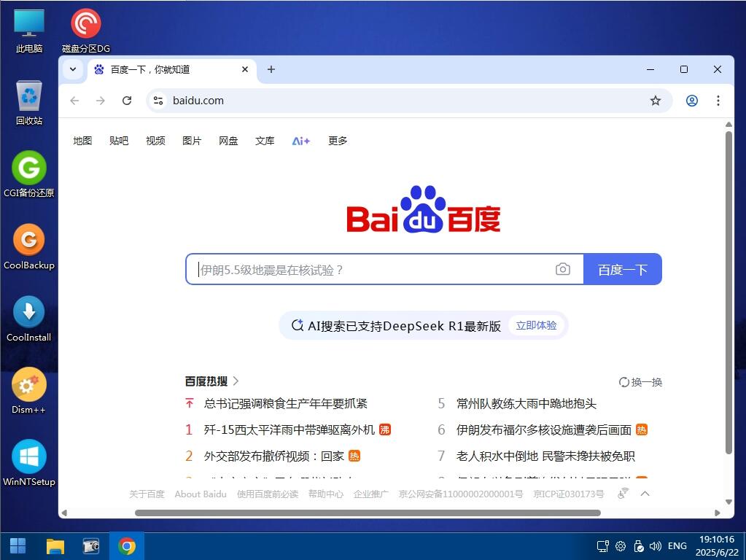Open a new tab with the plus button
746x560 pixels.
coord(271,69)
